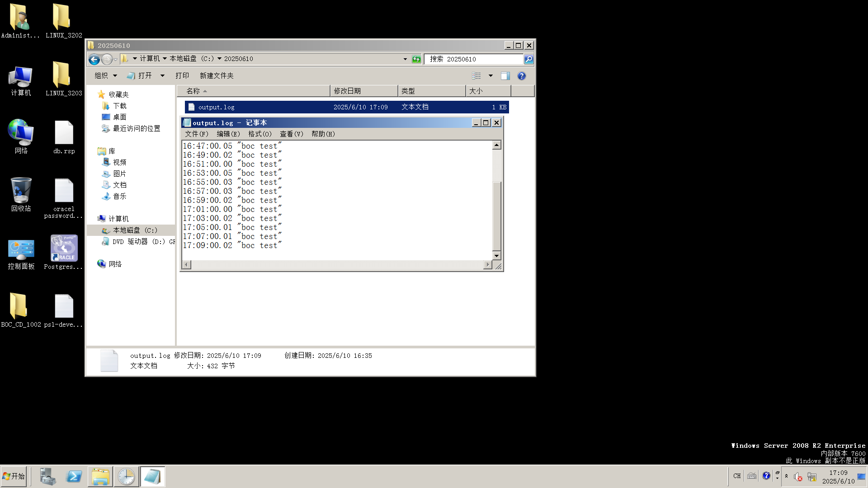Viewport: 868px width, 488px height.
Task: Click Notepad vertical scrollbar up arrow
Action: pos(496,145)
